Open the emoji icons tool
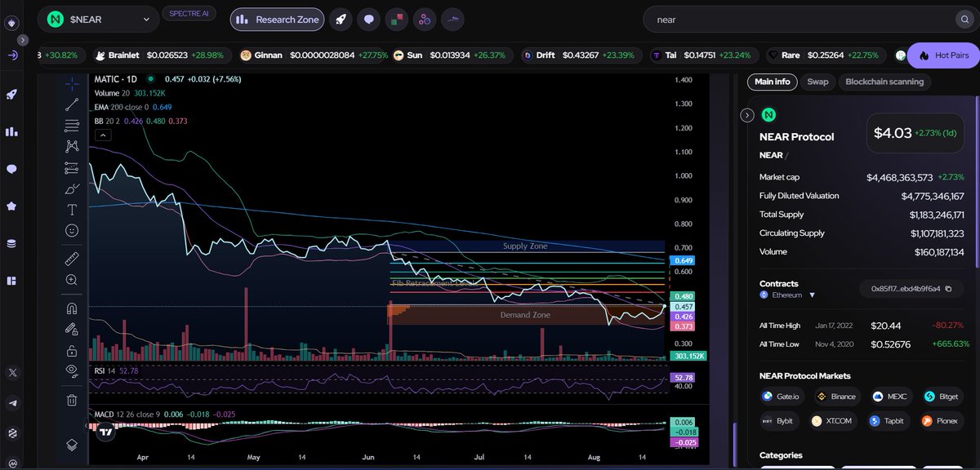This screenshot has height=470, width=980. 72,231
